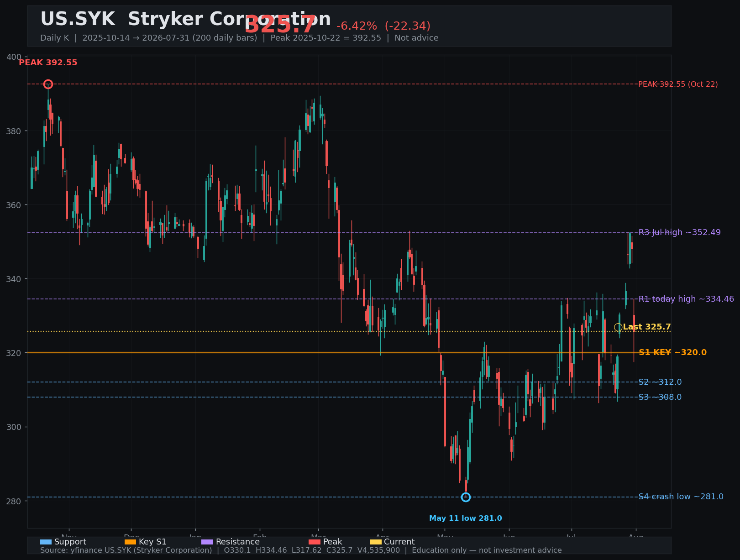Click the large red 325.7 price in header
This screenshot has height=560, width=740.
pos(280,25)
